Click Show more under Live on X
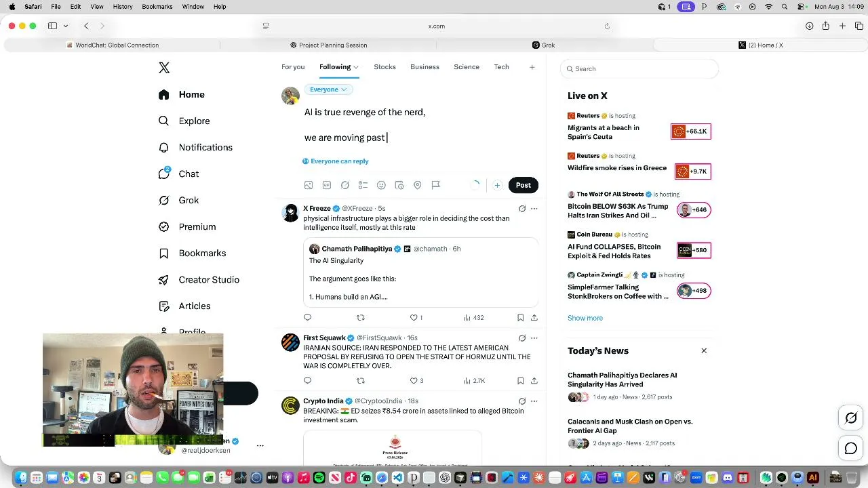The height and width of the screenshot is (488, 868). coord(585,318)
